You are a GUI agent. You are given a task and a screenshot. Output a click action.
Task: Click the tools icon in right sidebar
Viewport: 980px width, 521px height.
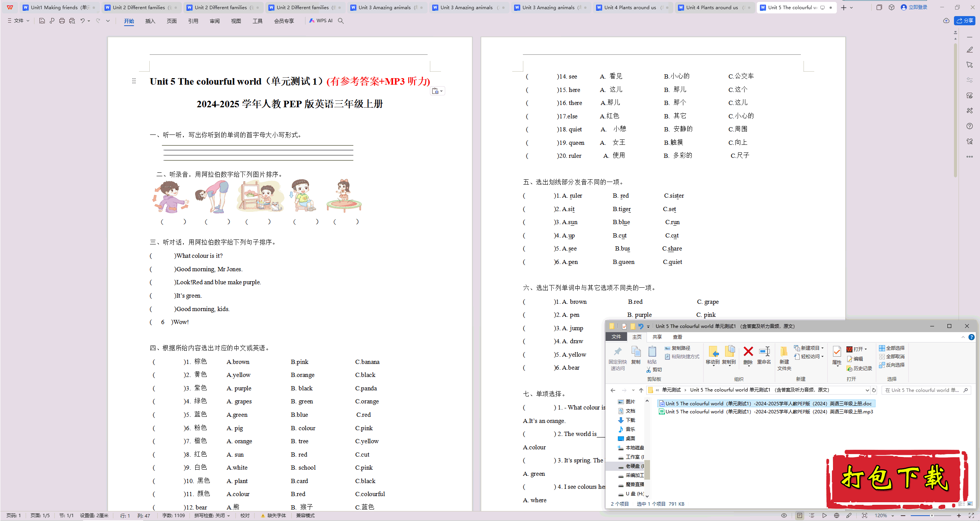tap(970, 111)
